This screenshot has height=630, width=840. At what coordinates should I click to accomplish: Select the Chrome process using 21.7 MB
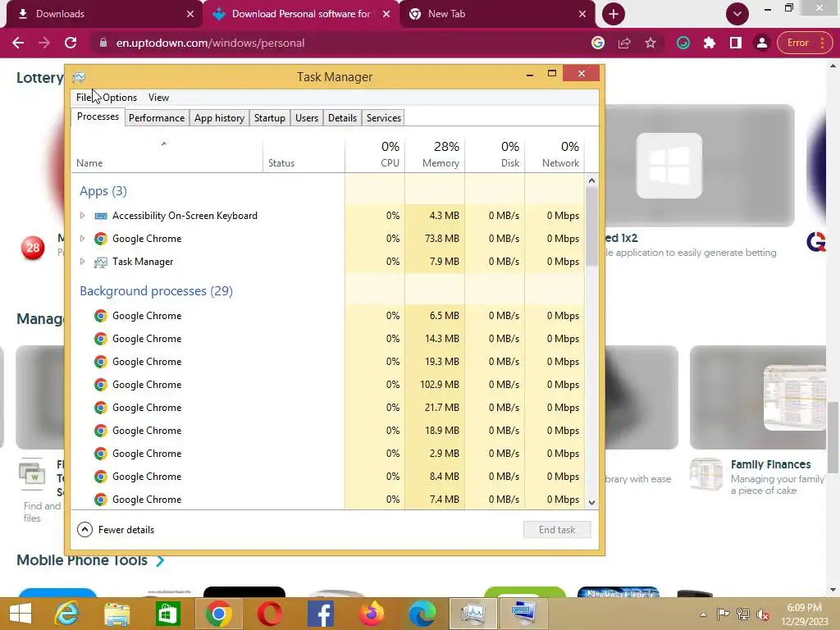point(328,408)
